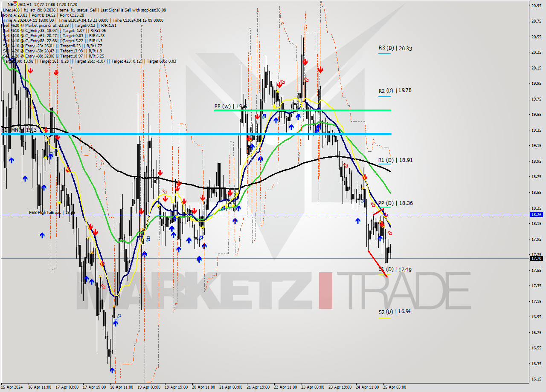Click the 20.95 price axis value
Viewport: 546px width, 392px height.
(x=536, y=6)
